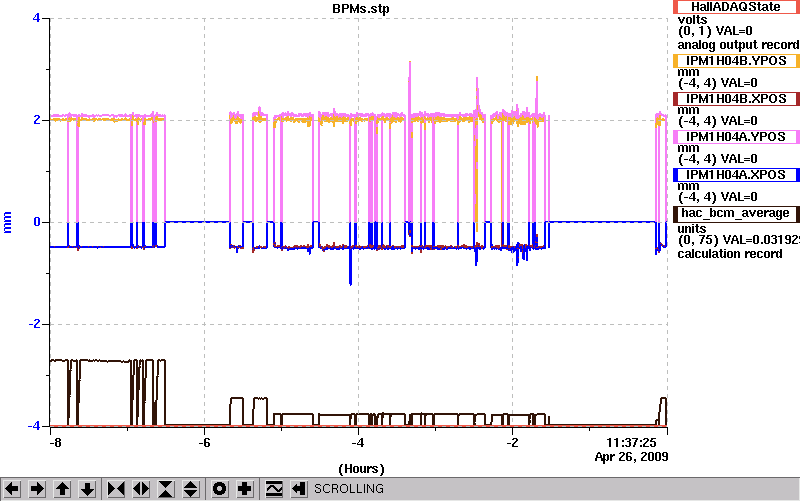The image size is (800, 501).
Task: Click the horizontal zoom-in bowtie icon
Action: click(116, 489)
